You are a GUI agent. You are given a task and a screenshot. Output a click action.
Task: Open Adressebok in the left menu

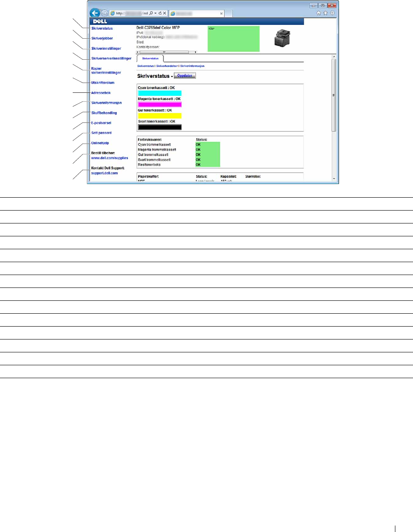coord(101,93)
